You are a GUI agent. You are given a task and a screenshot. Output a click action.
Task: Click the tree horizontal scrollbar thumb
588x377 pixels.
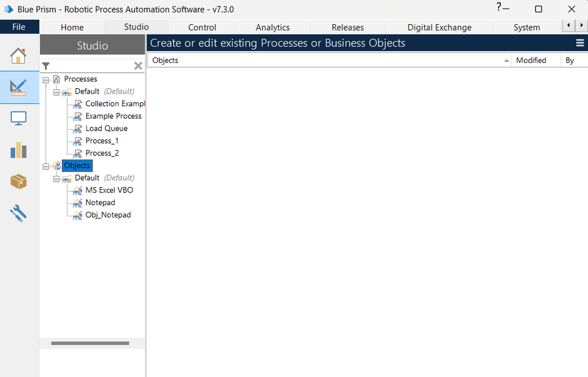point(91,343)
